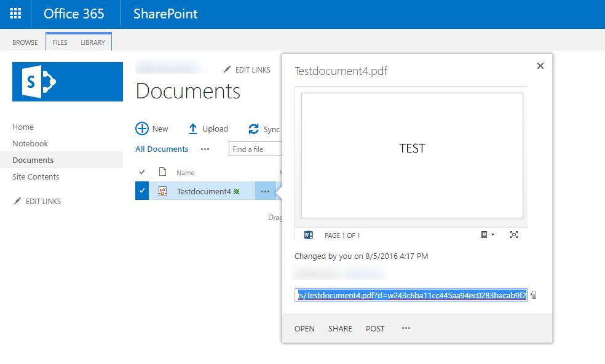This screenshot has height=364, width=605.
Task: Click the mobile device icon beside the URL
Action: 534,295
